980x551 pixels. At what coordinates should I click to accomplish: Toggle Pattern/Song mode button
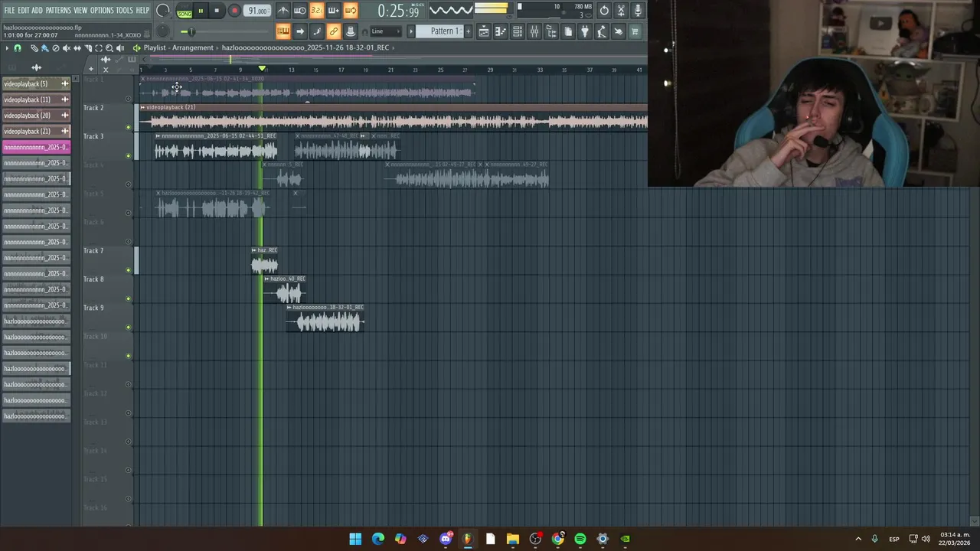coord(185,11)
